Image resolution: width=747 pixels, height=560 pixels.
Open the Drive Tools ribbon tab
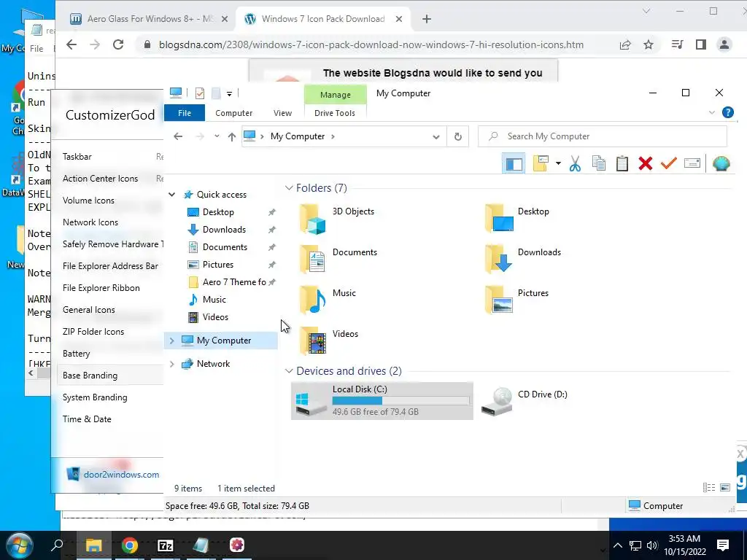(334, 113)
